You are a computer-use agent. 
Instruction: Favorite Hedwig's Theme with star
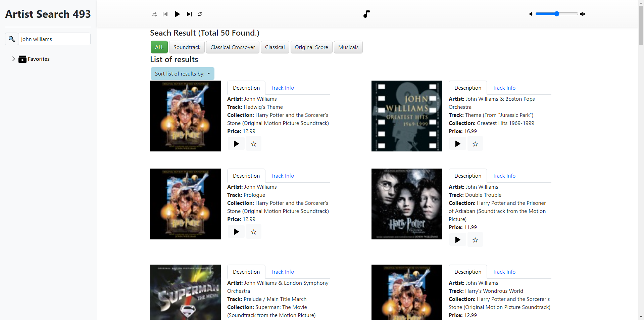tap(254, 144)
